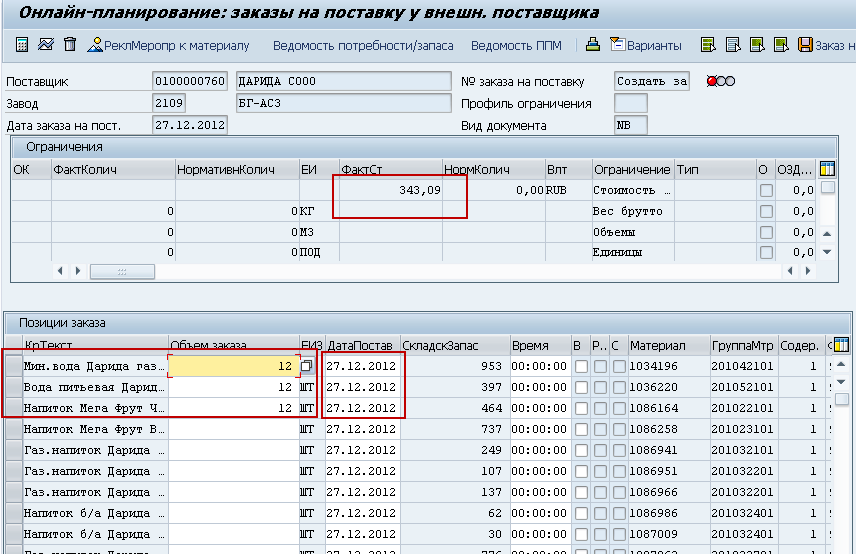Check the O box in Стоимость row
Screen dimensions: 856x554
[766, 191]
